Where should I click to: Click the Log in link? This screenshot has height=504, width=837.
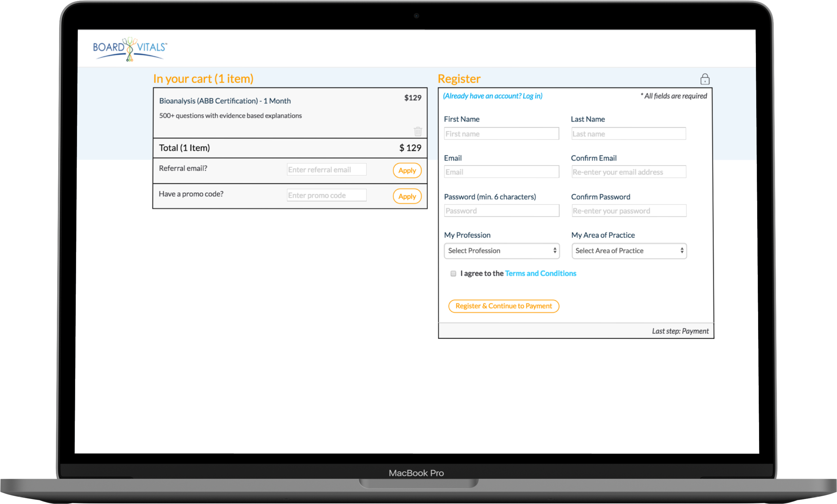[x=492, y=96]
